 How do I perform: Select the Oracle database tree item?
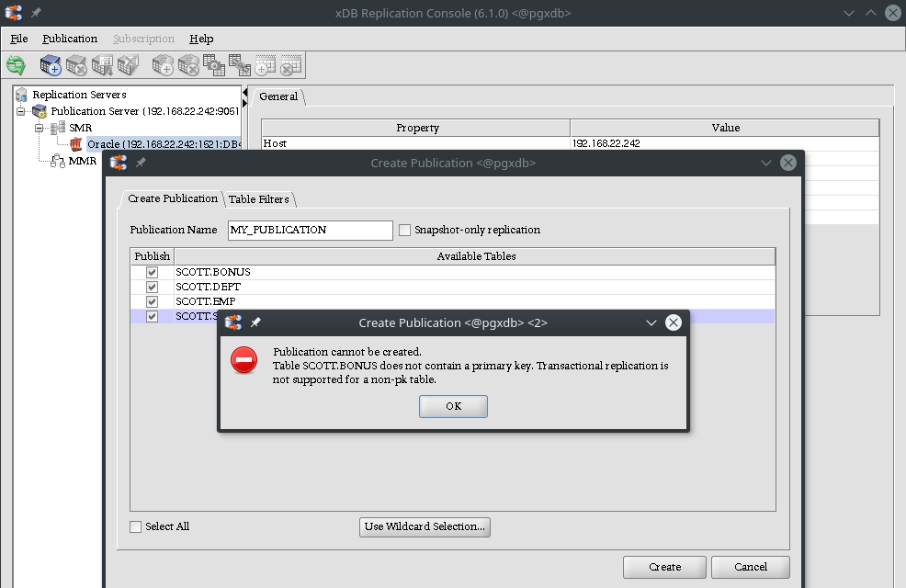coord(164,144)
